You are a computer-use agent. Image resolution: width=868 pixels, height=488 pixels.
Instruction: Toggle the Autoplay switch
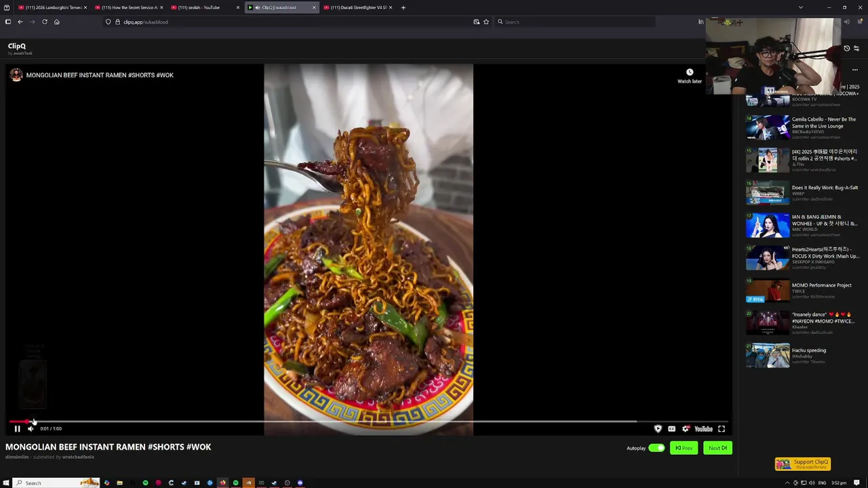point(656,448)
